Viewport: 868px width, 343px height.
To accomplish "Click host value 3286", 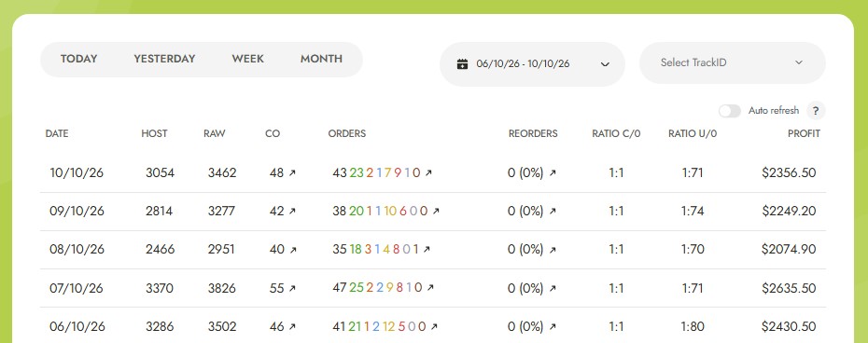I will click(x=160, y=327).
